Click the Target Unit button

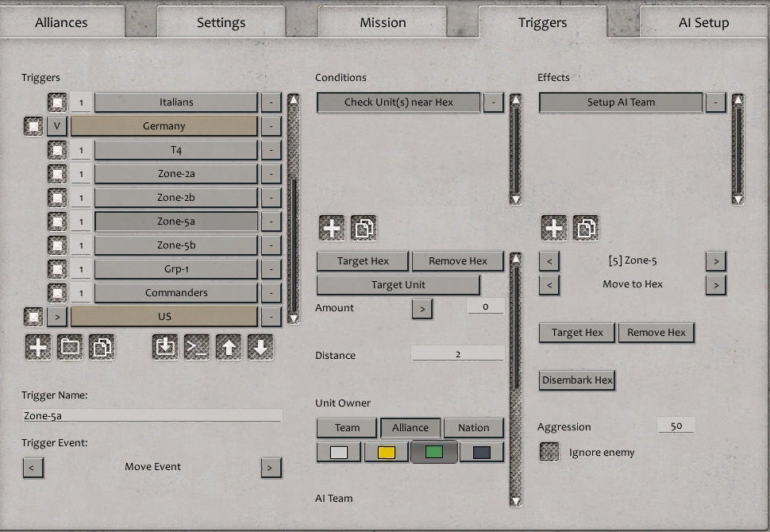coord(398,285)
